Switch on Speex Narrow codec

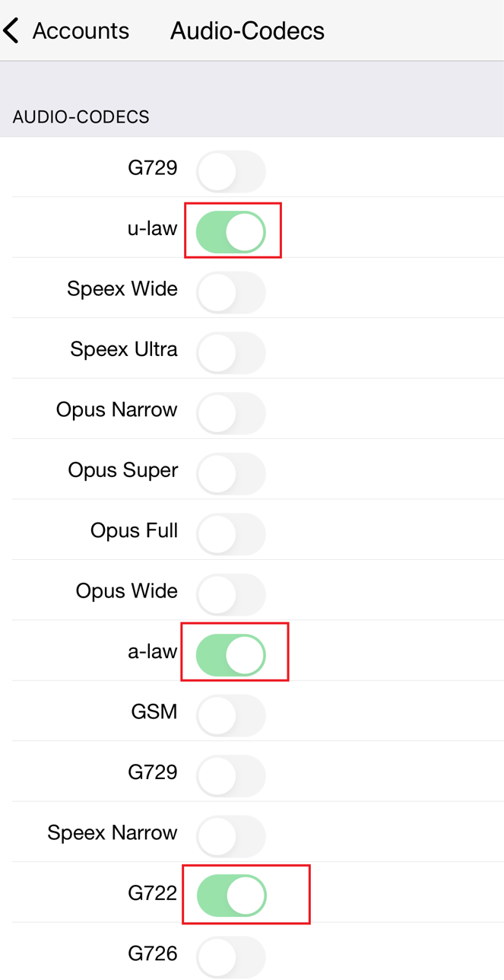(231, 836)
